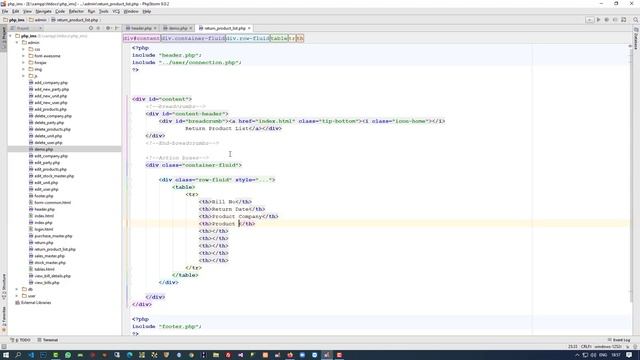
Task: Click the bottom-left tool window toggle icon
Action: 4,347
